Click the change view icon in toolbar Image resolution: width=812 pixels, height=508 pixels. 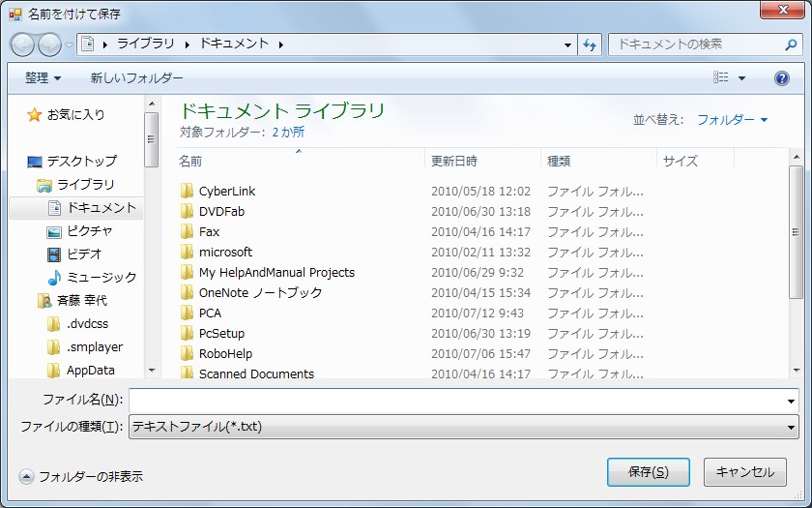tap(720, 77)
